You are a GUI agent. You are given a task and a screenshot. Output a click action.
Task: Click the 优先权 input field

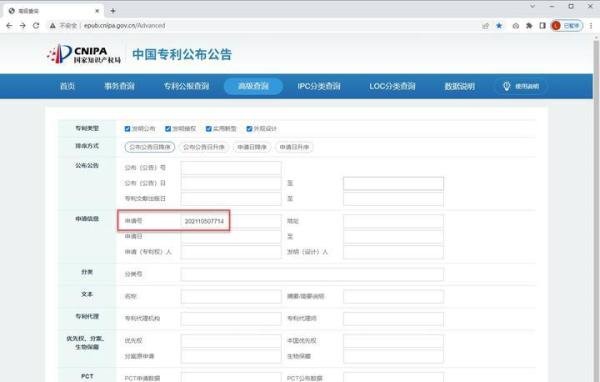coord(231,341)
